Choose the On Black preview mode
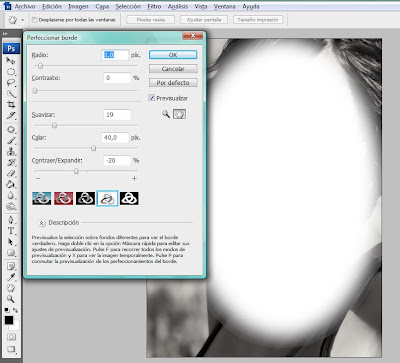This screenshot has width=400, height=363. 85,198
